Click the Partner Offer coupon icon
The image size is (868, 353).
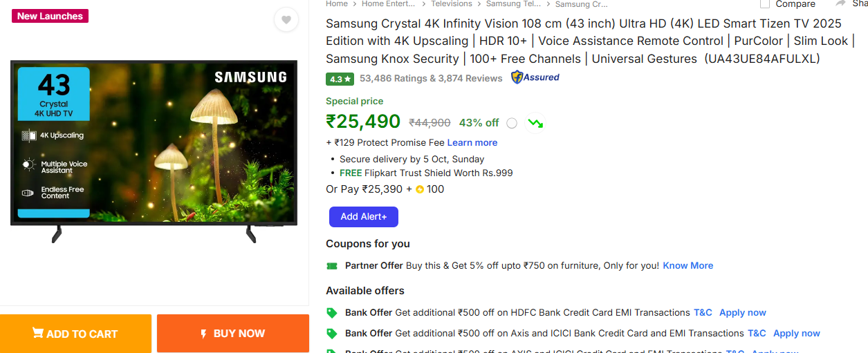tap(332, 266)
